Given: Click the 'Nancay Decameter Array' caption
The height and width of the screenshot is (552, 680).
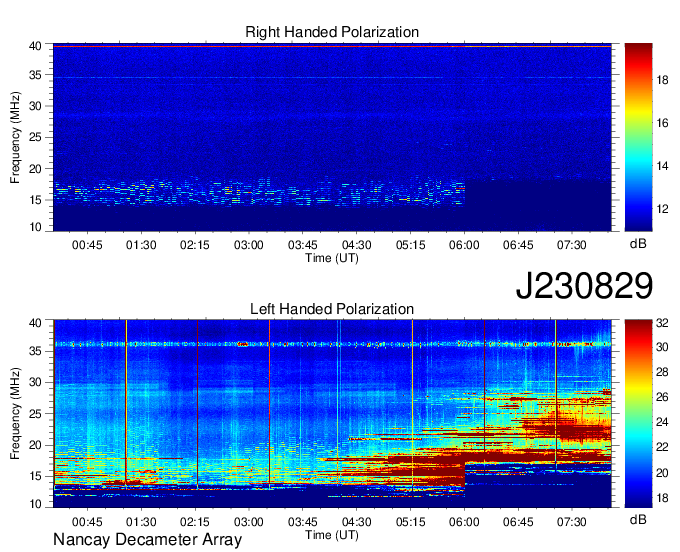Looking at the screenshot, I should (x=147, y=540).
